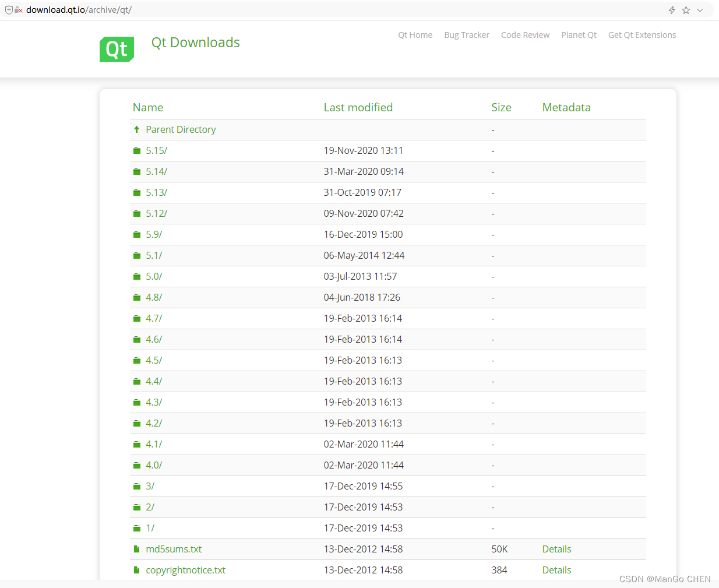Image resolution: width=719 pixels, height=588 pixels.
Task: Open the 5.9/ directory link
Action: pyautogui.click(x=154, y=234)
